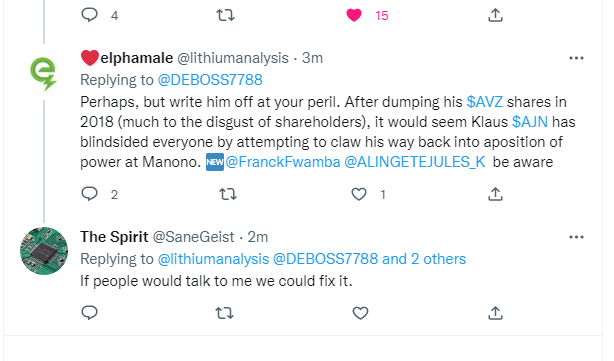View The Spirit's profile picture

coord(44,251)
